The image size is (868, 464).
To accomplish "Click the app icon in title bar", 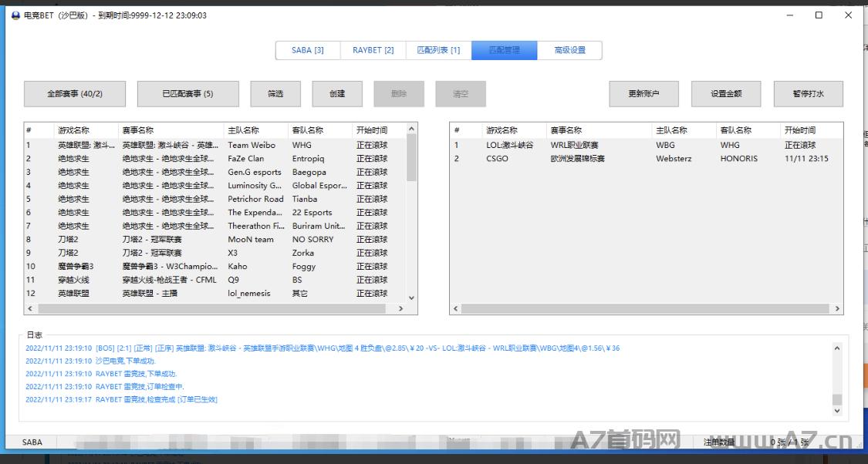I will point(15,15).
